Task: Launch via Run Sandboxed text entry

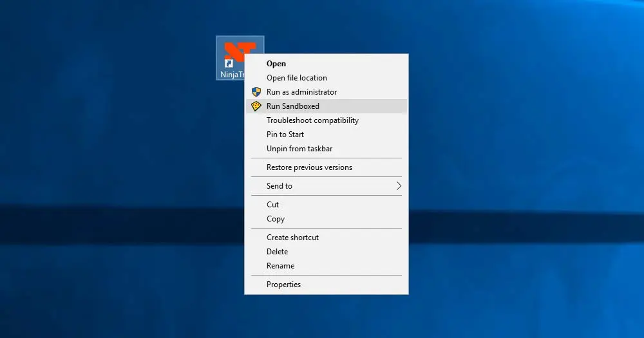Action: tap(292, 106)
